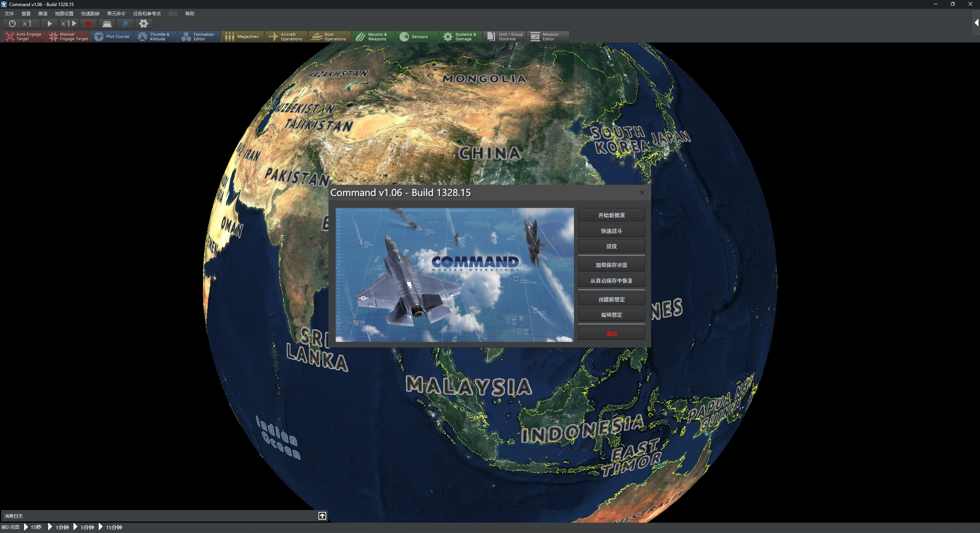The image size is (980, 533).
Task: Click the Sensors toolbar icon
Action: pyautogui.click(x=404, y=36)
